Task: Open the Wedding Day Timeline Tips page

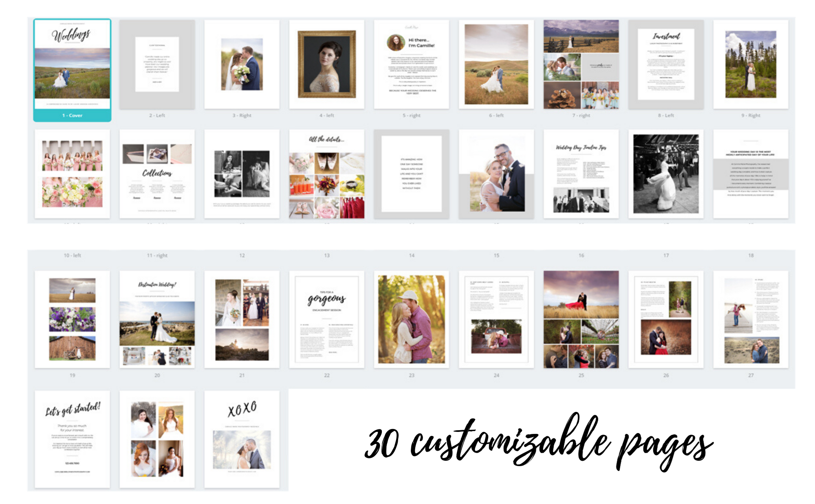Action: click(x=581, y=174)
